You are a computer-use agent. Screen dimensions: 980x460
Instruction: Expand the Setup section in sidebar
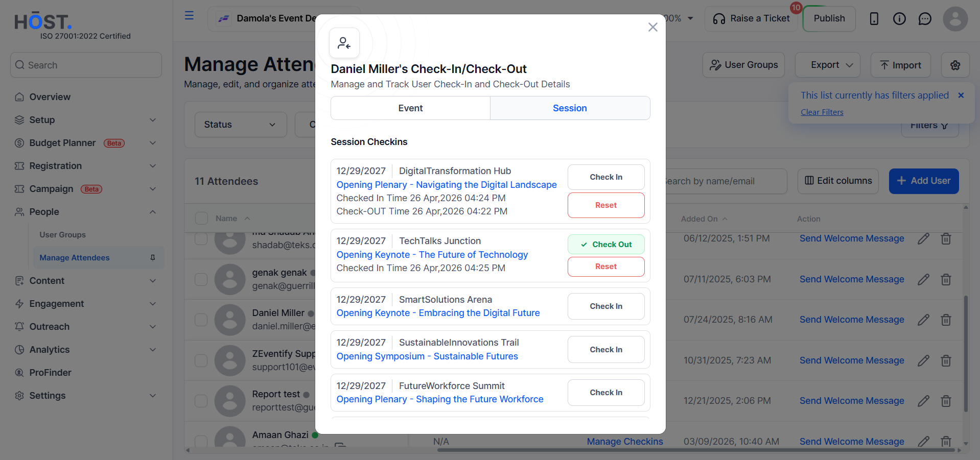pyautogui.click(x=85, y=120)
